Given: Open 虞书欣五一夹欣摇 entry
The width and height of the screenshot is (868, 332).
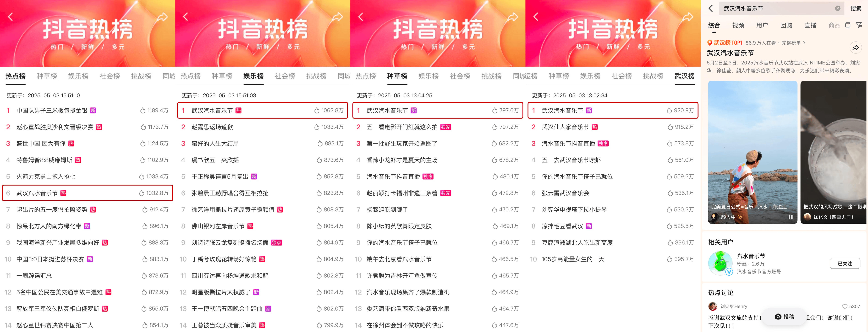Looking at the screenshot, I should 262,160.
